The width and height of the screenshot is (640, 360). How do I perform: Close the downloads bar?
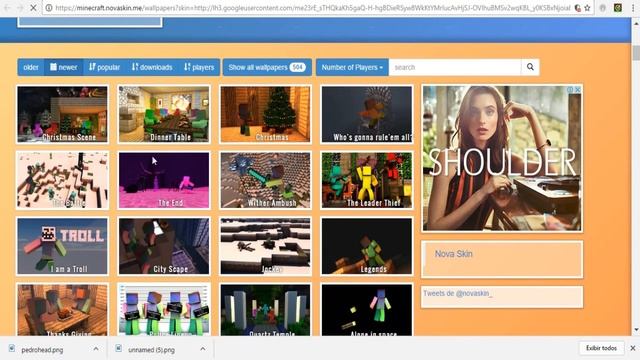[633, 348]
